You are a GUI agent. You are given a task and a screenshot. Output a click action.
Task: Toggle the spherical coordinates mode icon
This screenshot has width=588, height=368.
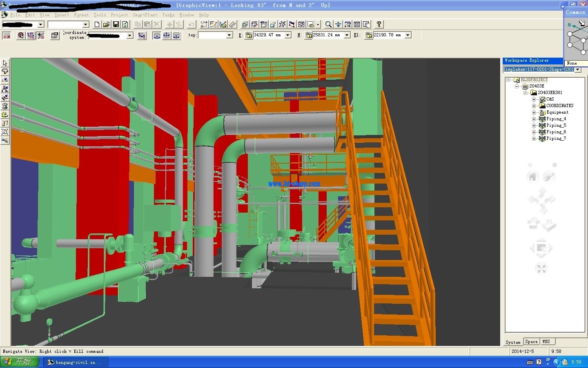tap(167, 36)
